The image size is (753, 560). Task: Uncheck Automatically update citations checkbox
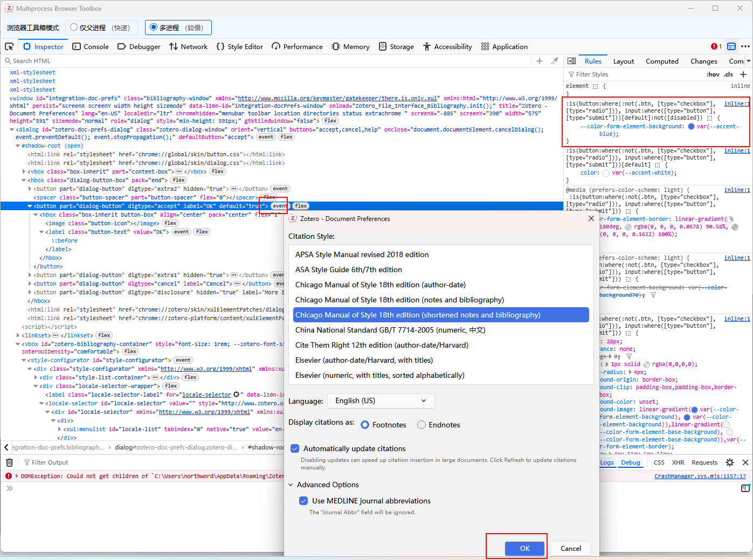(295, 448)
